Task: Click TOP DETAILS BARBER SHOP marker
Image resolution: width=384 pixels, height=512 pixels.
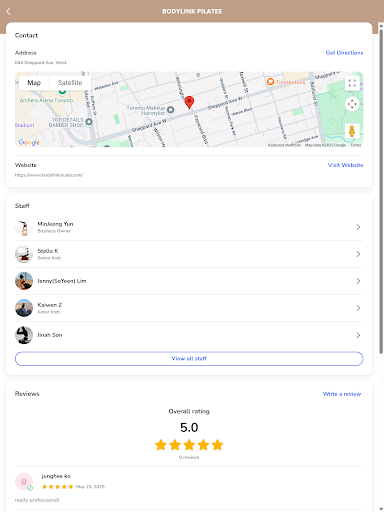Action: [89, 122]
